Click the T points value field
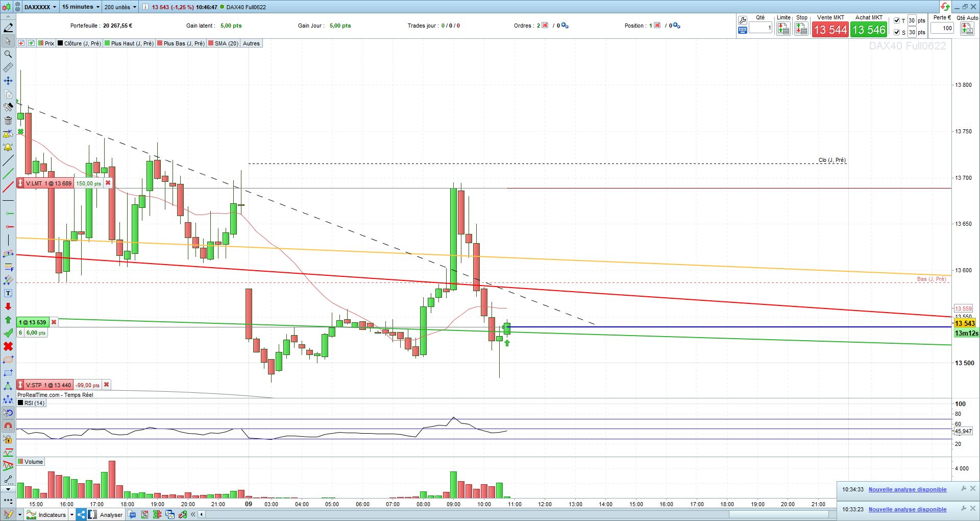The height and width of the screenshot is (521, 980). coord(912,21)
